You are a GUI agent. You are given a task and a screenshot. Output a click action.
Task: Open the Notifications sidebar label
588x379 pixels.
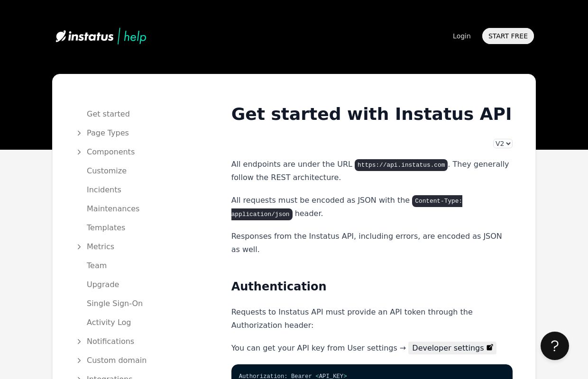[110, 341]
